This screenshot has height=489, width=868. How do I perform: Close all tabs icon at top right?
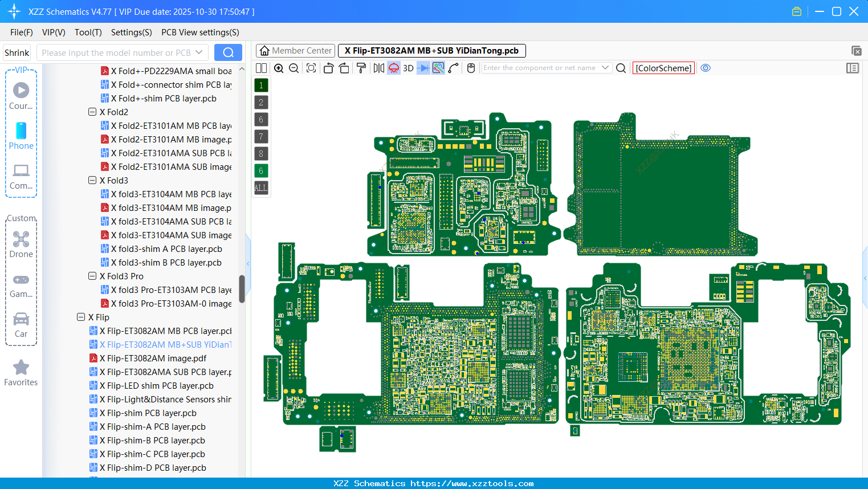(856, 51)
